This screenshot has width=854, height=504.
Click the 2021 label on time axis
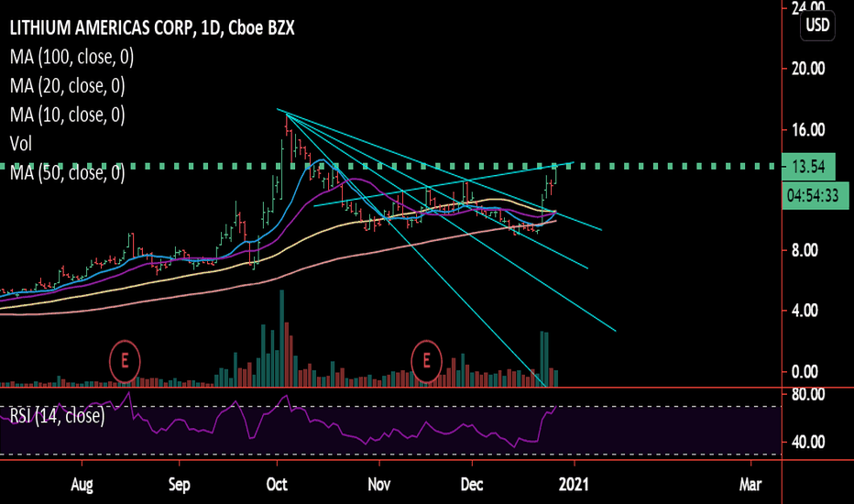tap(574, 485)
